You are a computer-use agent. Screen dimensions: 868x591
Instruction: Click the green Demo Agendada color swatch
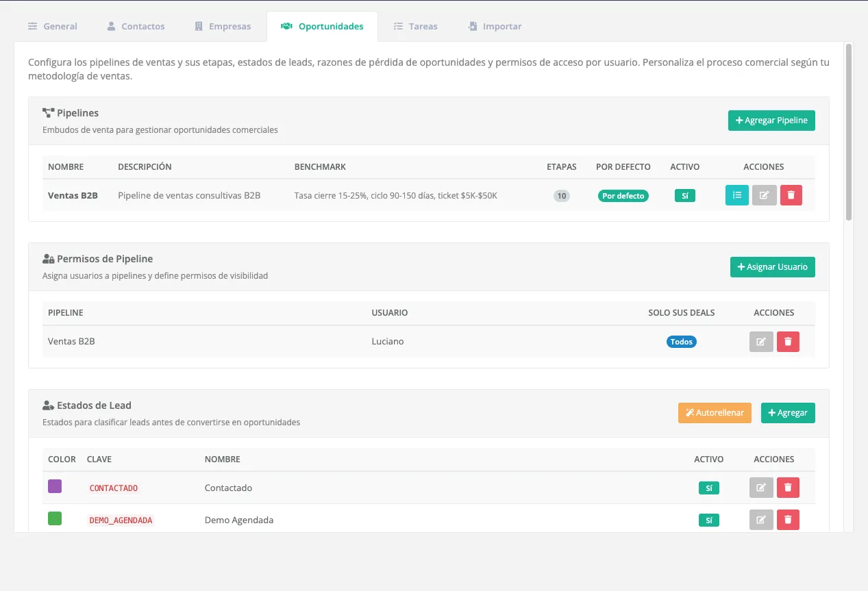[x=55, y=518]
